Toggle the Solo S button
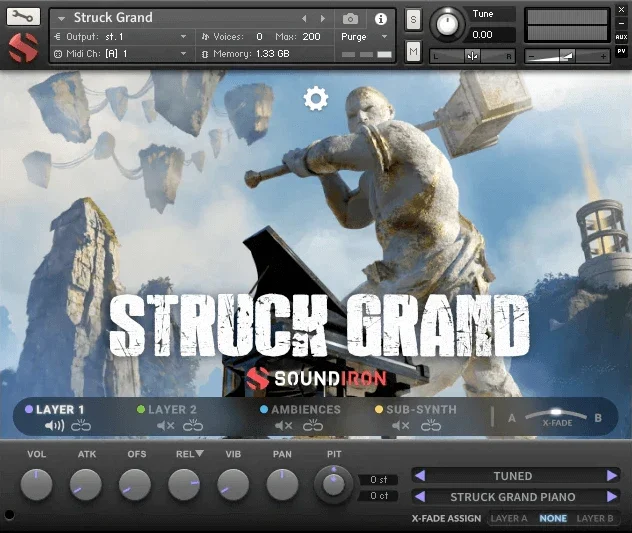 point(413,19)
